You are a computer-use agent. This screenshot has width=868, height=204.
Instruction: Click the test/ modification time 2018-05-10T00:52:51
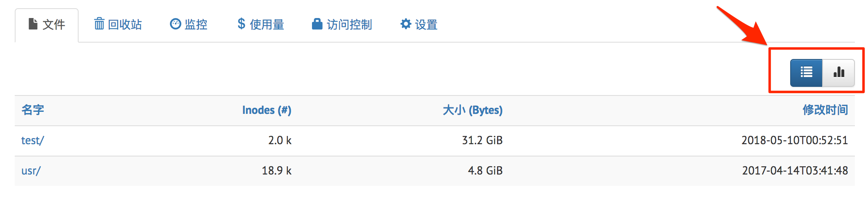coord(794,141)
